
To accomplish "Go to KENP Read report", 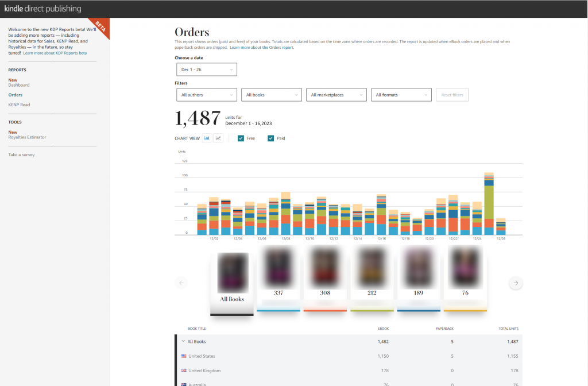I will pyautogui.click(x=19, y=105).
